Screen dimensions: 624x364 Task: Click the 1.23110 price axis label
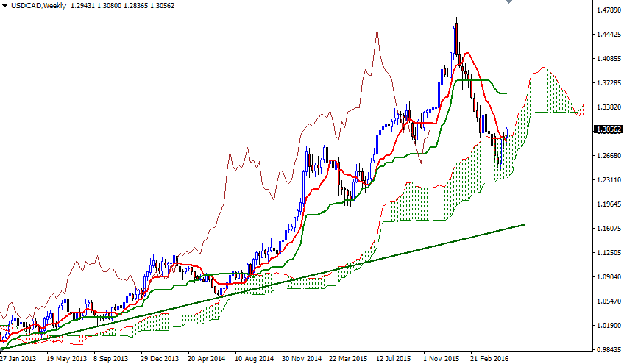[608, 180]
